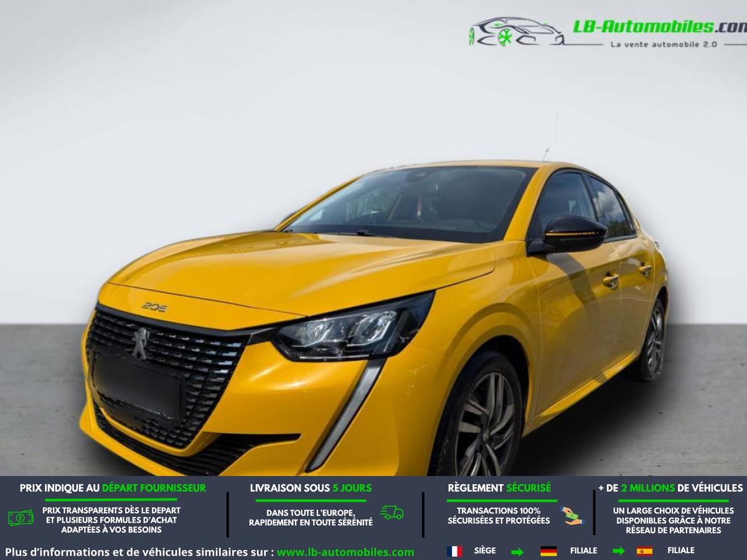Screen dimensions: 747x560
Task: Click the 'RÈGLEMENT SÉCURISÉ' heading
Action: (x=499, y=488)
